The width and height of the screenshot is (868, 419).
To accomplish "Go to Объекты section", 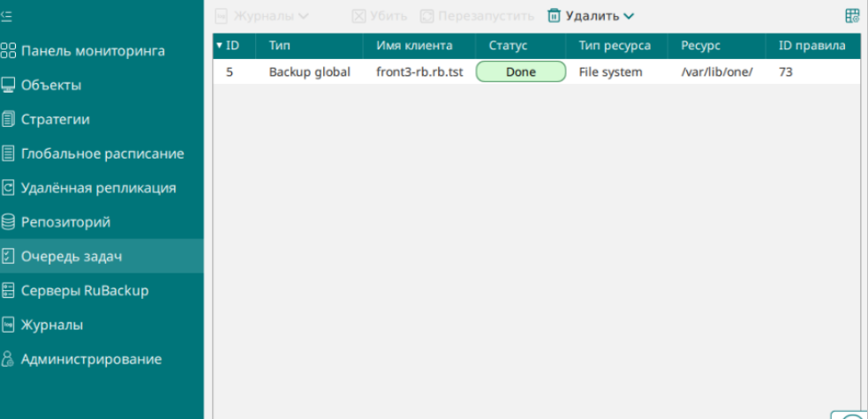I will 51,86.
